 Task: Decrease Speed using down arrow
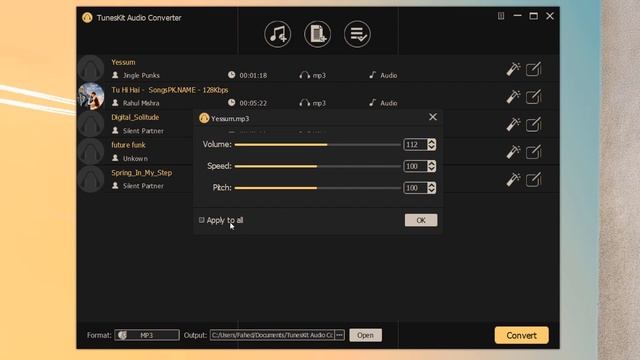[x=431, y=169]
